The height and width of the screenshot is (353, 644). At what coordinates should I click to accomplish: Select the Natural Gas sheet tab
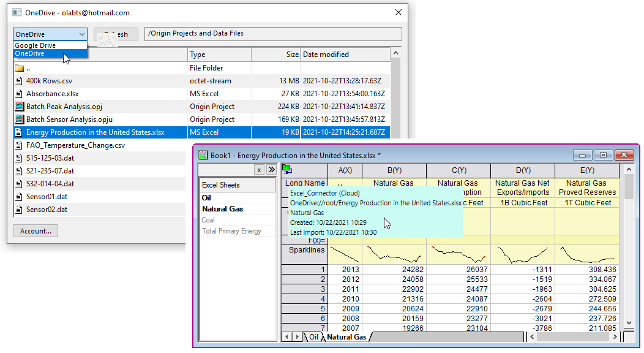pyautogui.click(x=346, y=337)
